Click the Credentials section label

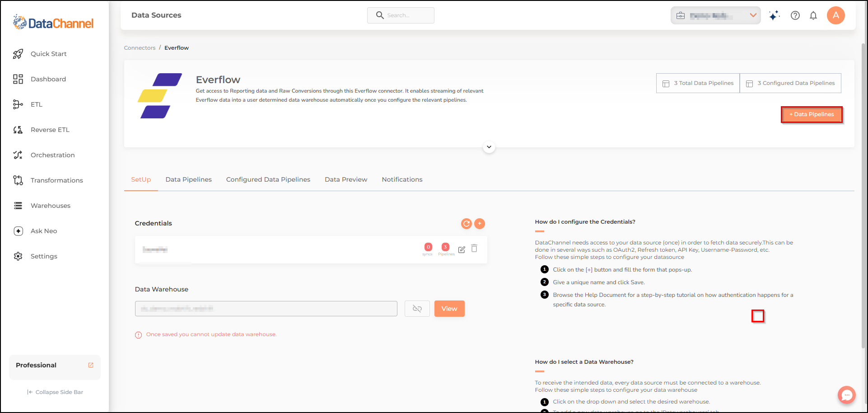pos(154,223)
